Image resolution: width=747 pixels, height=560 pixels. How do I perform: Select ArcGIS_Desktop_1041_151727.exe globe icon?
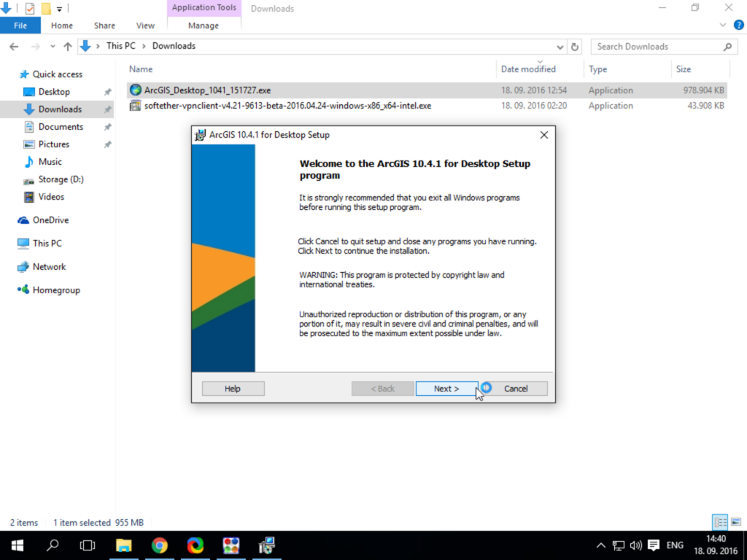pos(136,90)
